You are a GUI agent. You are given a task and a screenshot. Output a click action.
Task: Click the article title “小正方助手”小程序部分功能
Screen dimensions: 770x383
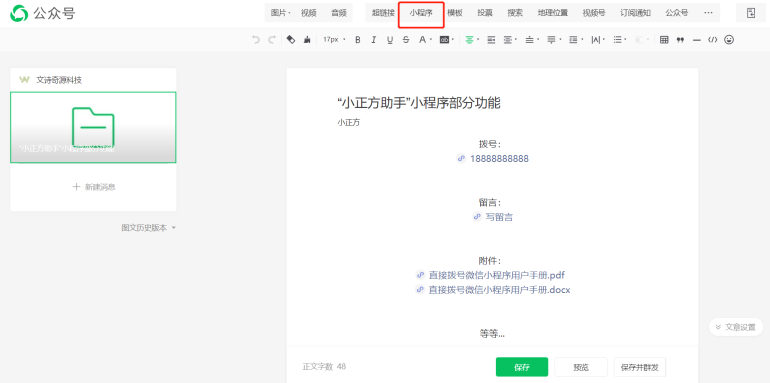419,103
